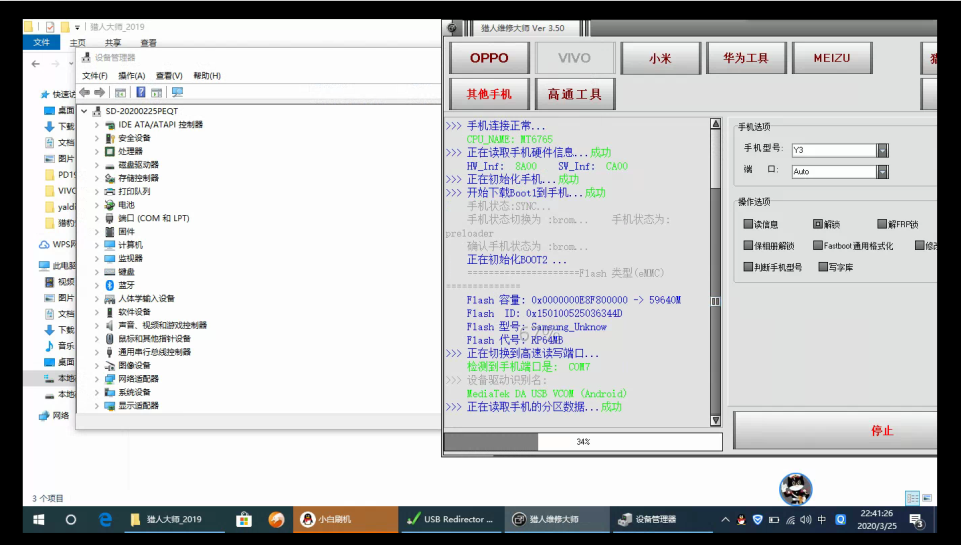This screenshot has height=545, width=961.
Task: Enable the 读信息 checkbox
Action: tap(748, 224)
